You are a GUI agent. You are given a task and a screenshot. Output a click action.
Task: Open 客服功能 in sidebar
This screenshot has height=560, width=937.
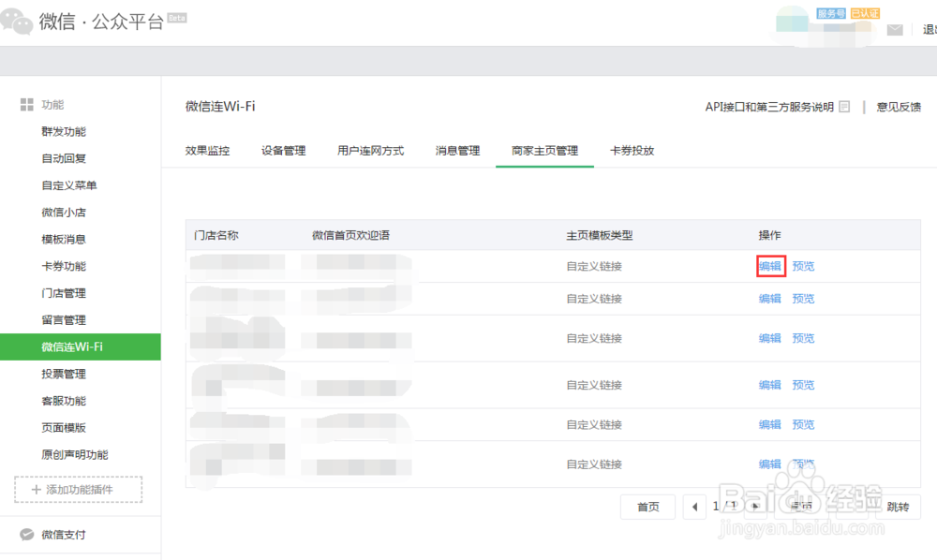tap(64, 401)
